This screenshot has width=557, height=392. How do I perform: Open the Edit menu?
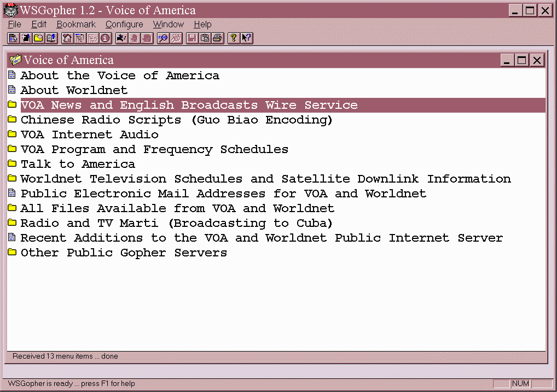point(39,24)
